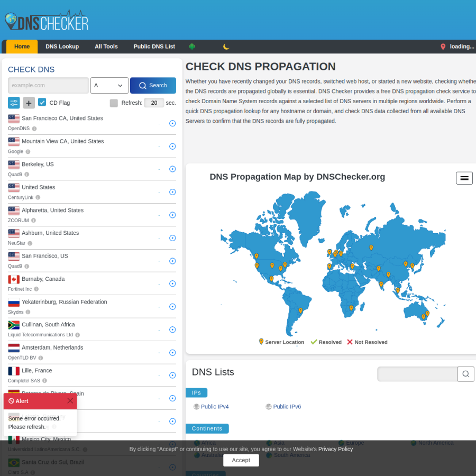476x476 pixels.
Task: Click the Not Resolved legend item
Action: pos(368,342)
